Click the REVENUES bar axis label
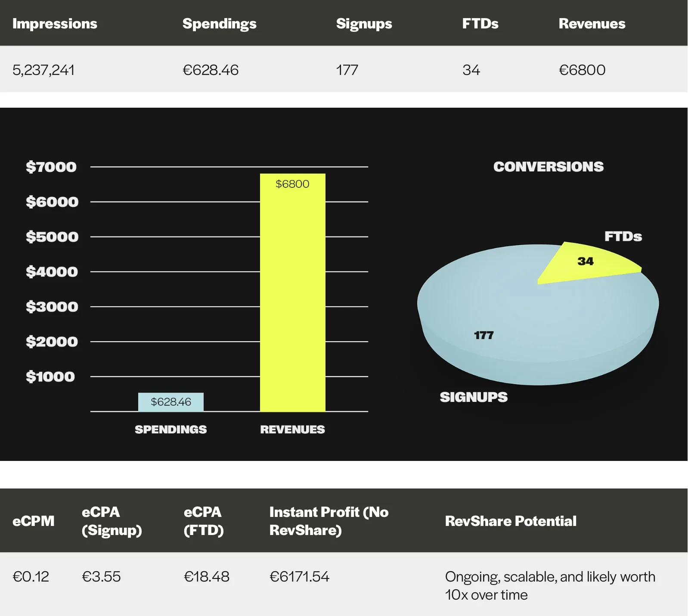The image size is (688, 616). [x=292, y=429]
